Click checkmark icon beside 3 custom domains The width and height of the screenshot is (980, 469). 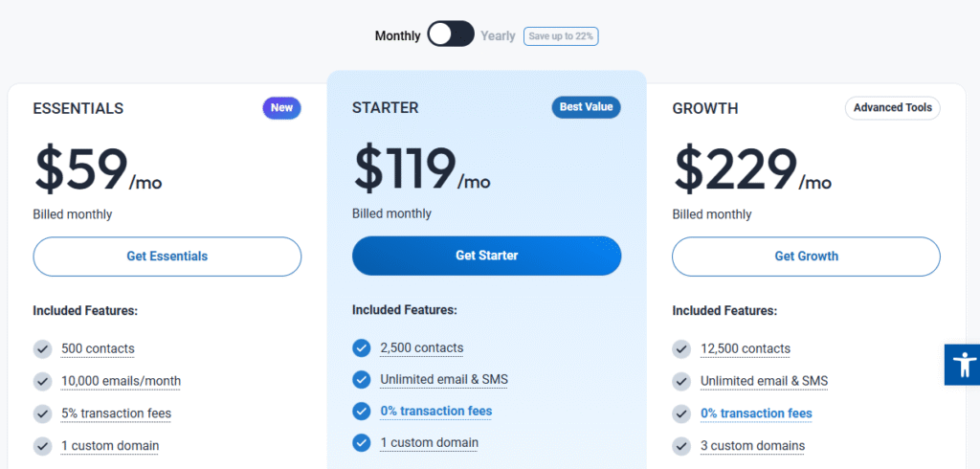[x=681, y=445]
